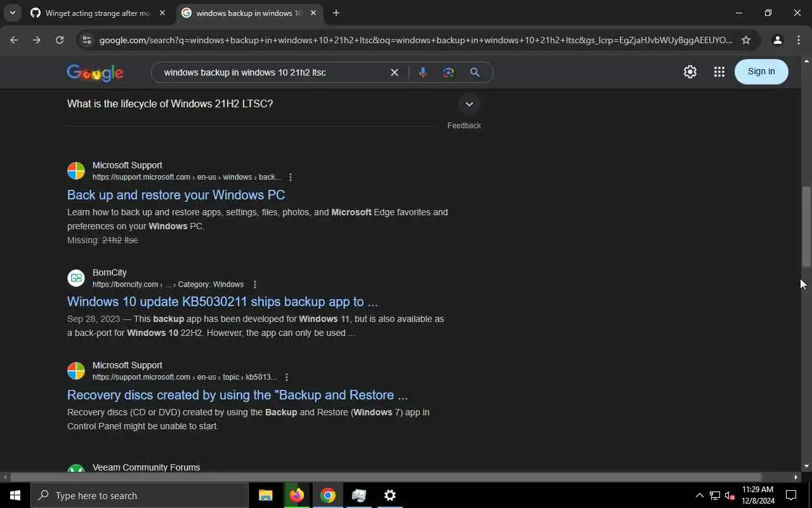Click the Microsoft logo beside kb5013 result
The height and width of the screenshot is (508, 812).
pos(76,371)
